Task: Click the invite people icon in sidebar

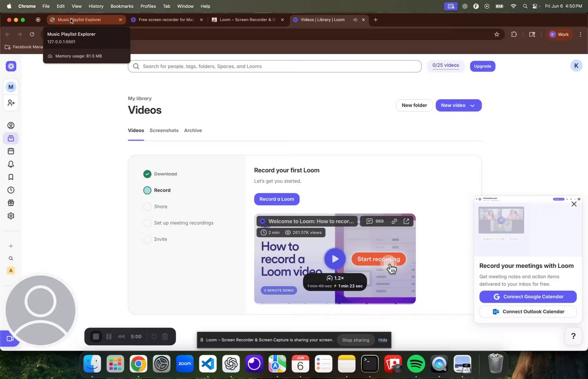Action: (11, 103)
